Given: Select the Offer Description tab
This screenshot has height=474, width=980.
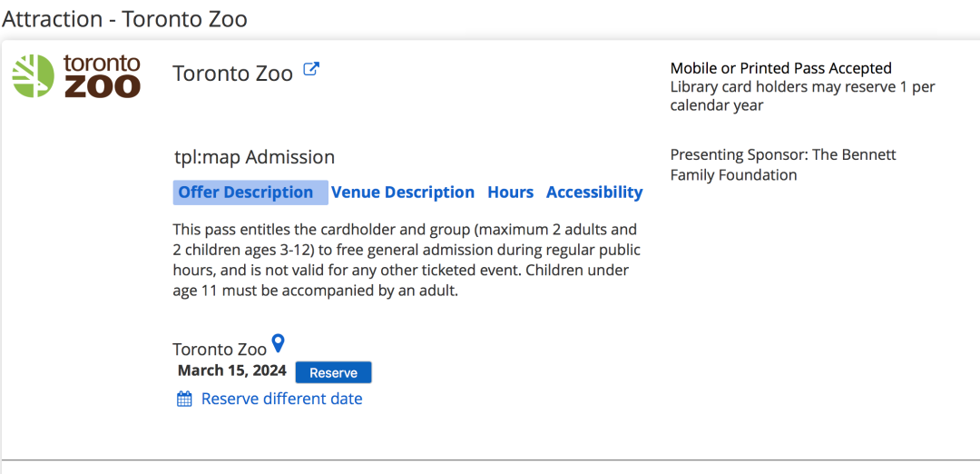Looking at the screenshot, I should tap(246, 193).
